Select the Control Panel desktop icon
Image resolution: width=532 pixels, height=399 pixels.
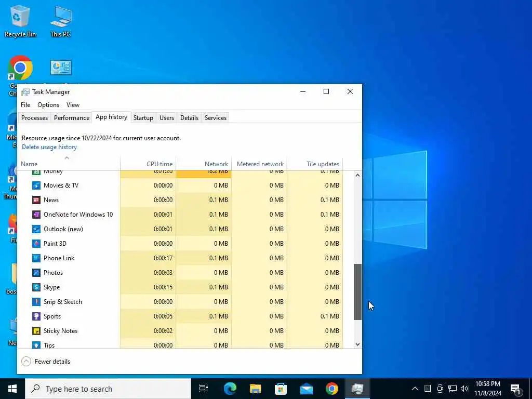click(61, 68)
